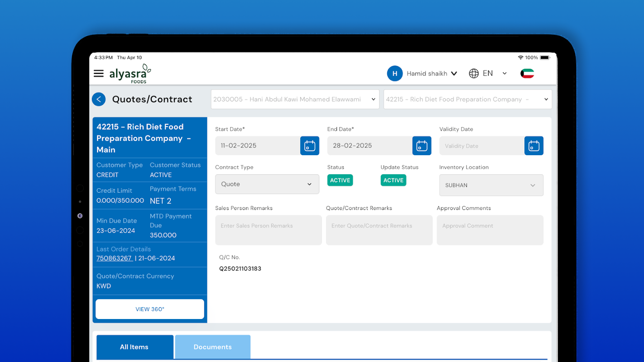Click the Customer Type CREDIT value
This screenshot has width=644, height=362.
click(107, 175)
